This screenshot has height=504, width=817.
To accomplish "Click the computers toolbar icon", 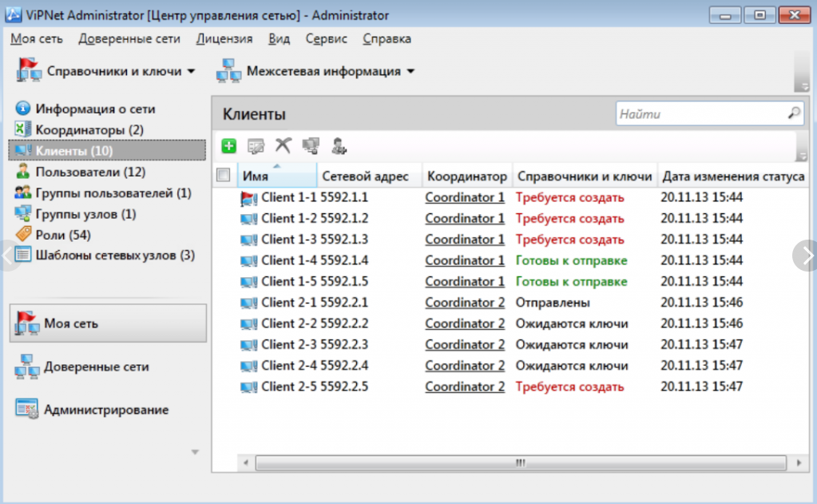I will coord(311,146).
